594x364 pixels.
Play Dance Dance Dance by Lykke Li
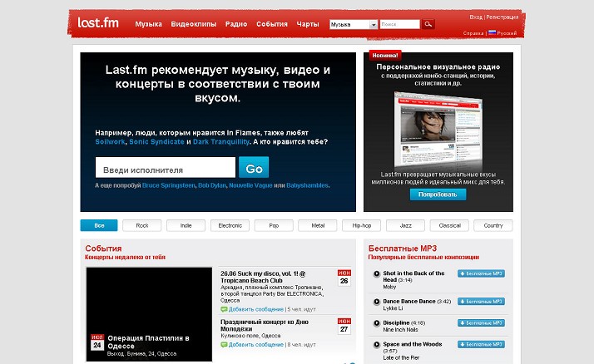[x=377, y=302]
